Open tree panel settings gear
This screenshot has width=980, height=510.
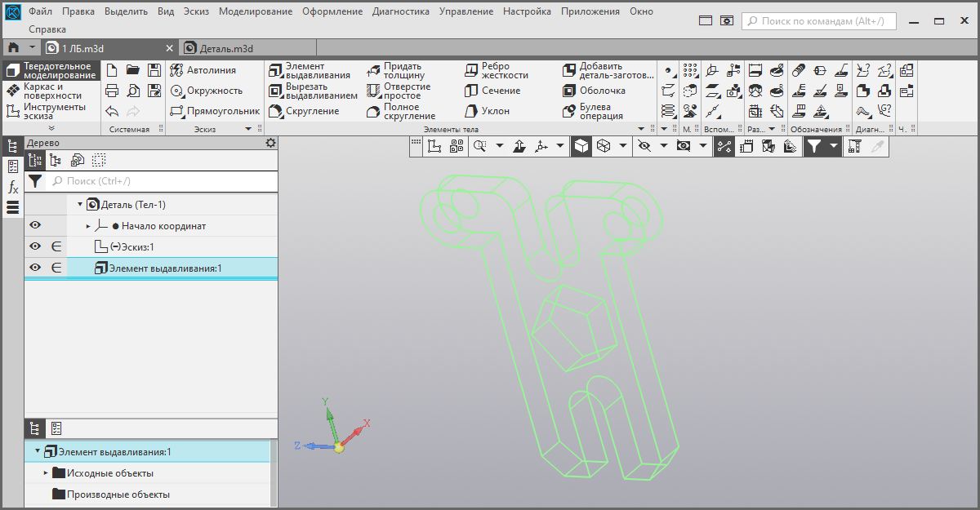point(271,143)
